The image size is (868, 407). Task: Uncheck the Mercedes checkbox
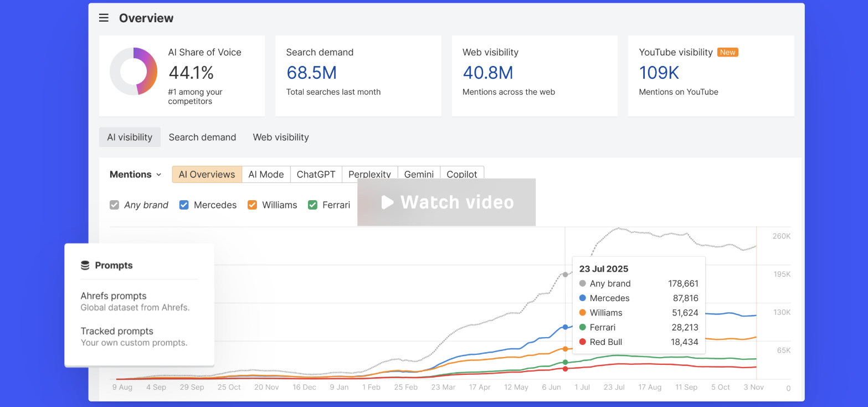tap(184, 205)
